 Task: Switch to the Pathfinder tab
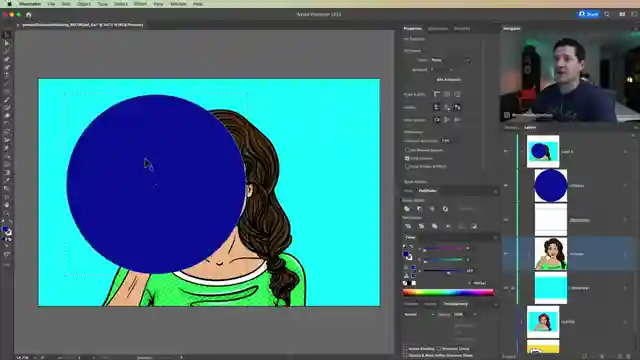pos(428,191)
